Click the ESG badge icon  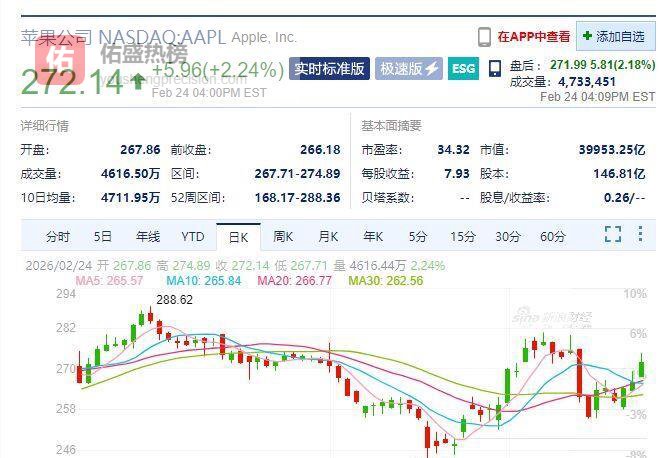click(x=463, y=69)
